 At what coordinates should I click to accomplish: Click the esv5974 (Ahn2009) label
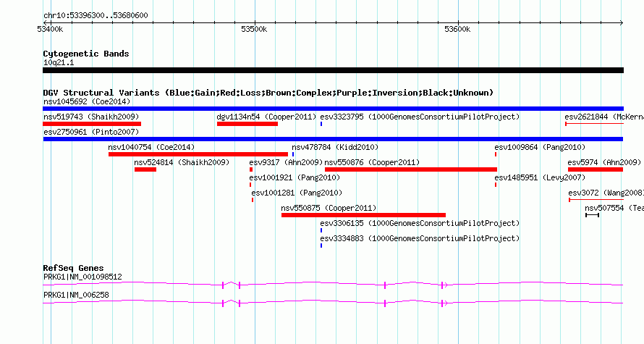click(604, 162)
